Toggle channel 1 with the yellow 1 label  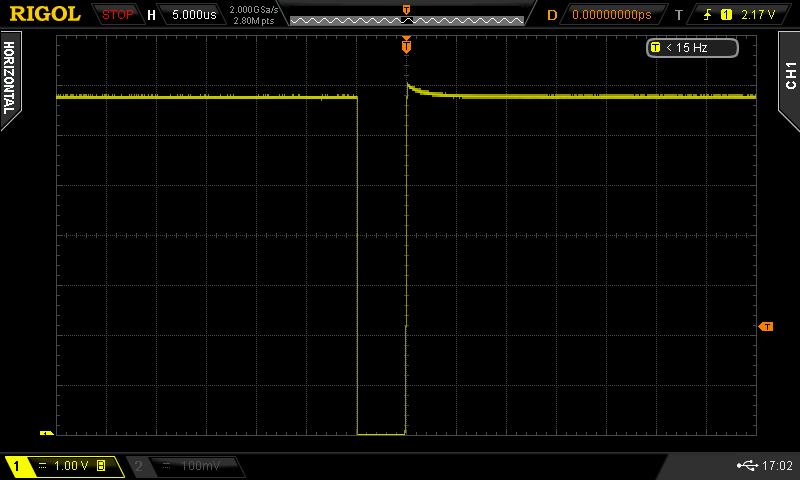pos(17,466)
